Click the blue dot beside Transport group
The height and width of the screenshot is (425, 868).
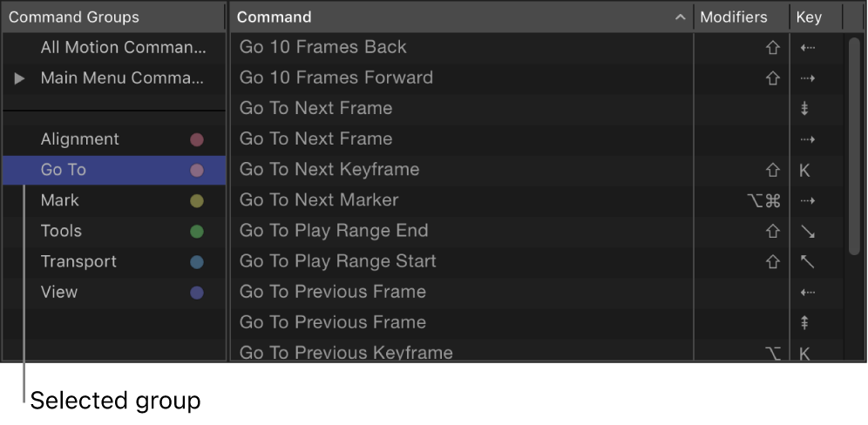tap(197, 262)
